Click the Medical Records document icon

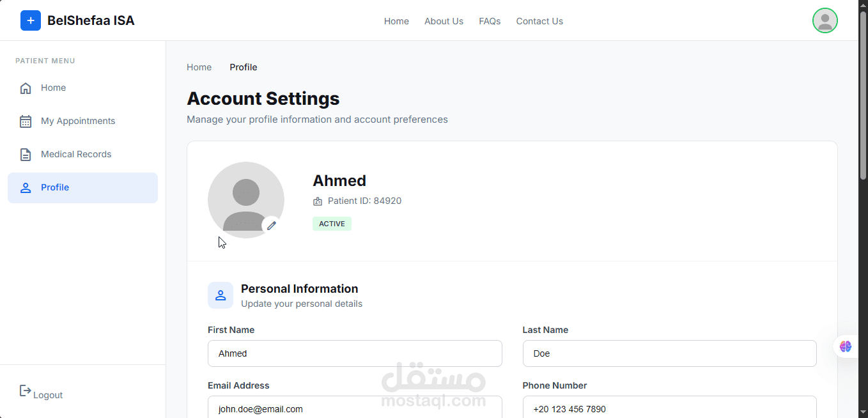pos(26,155)
